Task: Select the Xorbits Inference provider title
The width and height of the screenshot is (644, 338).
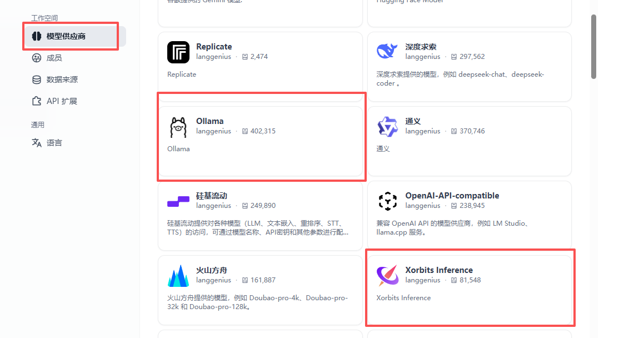Action: click(439, 270)
